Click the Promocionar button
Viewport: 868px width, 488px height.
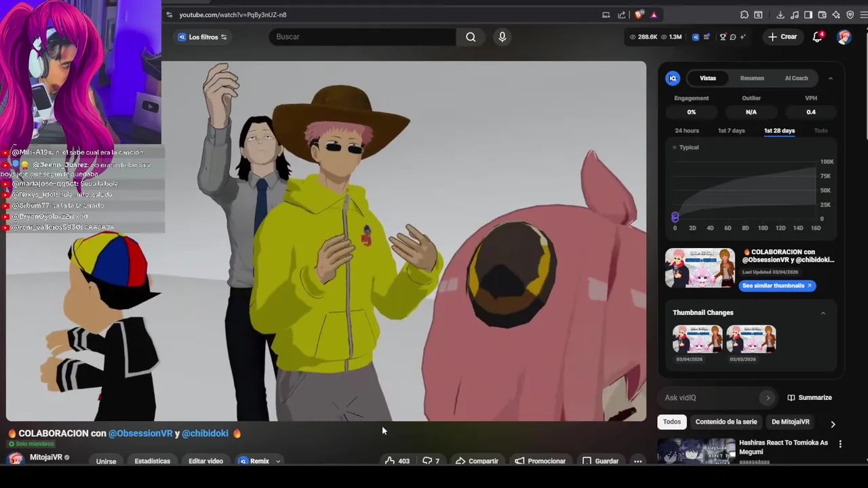click(x=540, y=461)
